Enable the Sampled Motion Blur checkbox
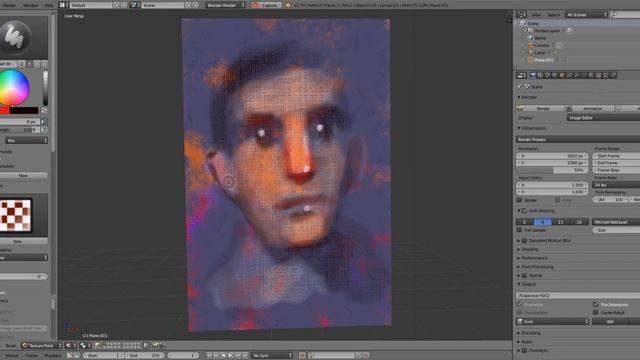This screenshot has width=640, height=360. (x=524, y=241)
